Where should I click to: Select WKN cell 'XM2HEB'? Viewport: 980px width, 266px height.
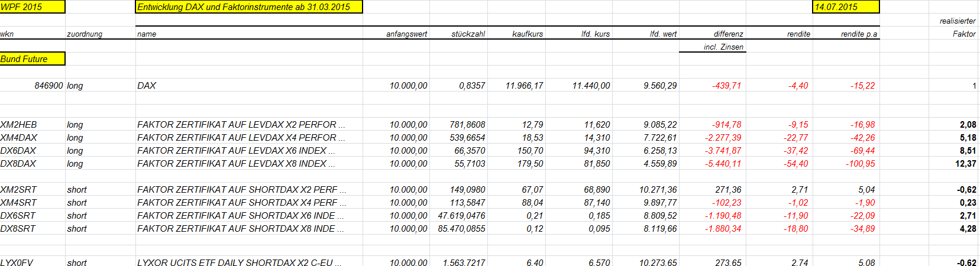tap(18, 125)
